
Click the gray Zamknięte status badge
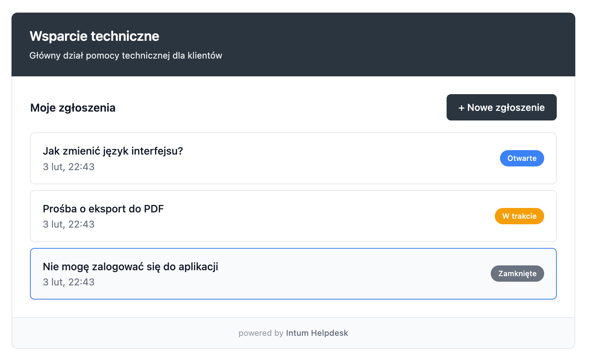[x=517, y=274]
